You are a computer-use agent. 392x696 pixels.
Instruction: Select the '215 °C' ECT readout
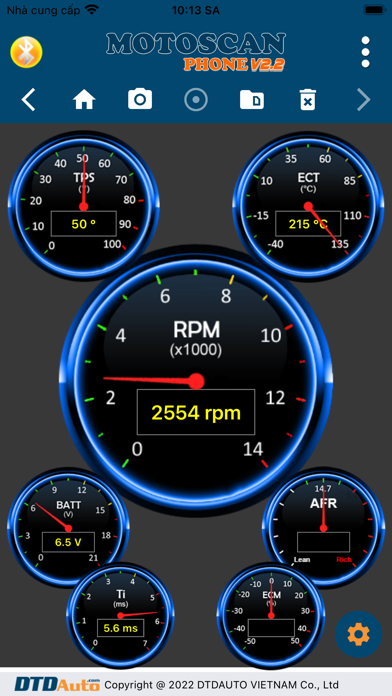coord(309,224)
